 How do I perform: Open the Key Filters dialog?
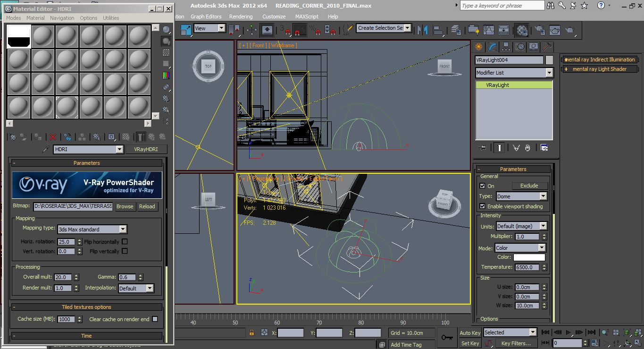click(x=516, y=343)
